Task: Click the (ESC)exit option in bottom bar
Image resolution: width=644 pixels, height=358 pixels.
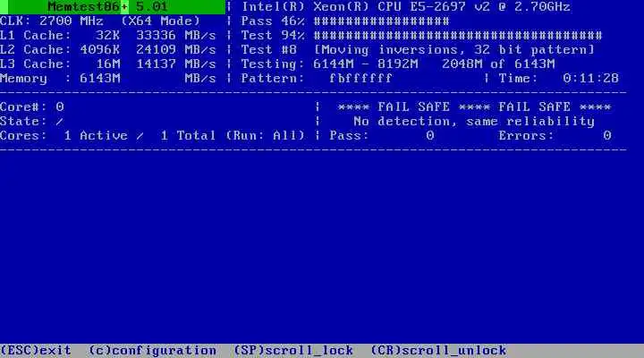Action: [36, 351]
